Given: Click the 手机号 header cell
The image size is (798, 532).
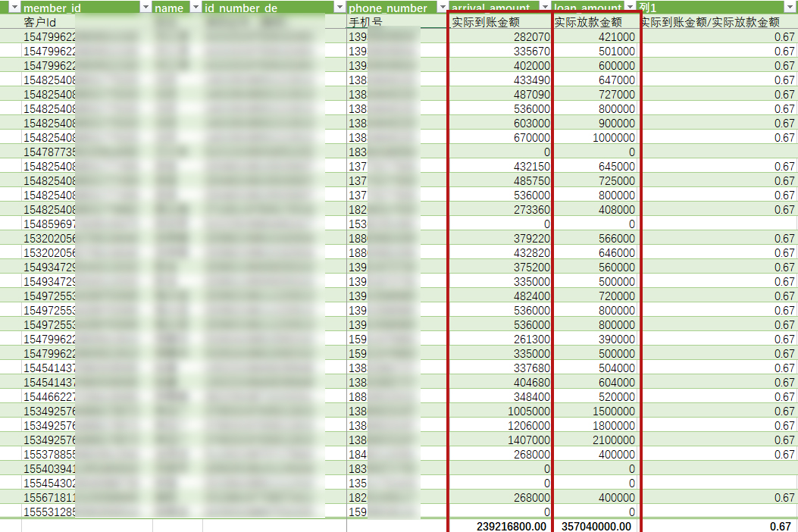Looking at the screenshot, I should tap(397, 22).
